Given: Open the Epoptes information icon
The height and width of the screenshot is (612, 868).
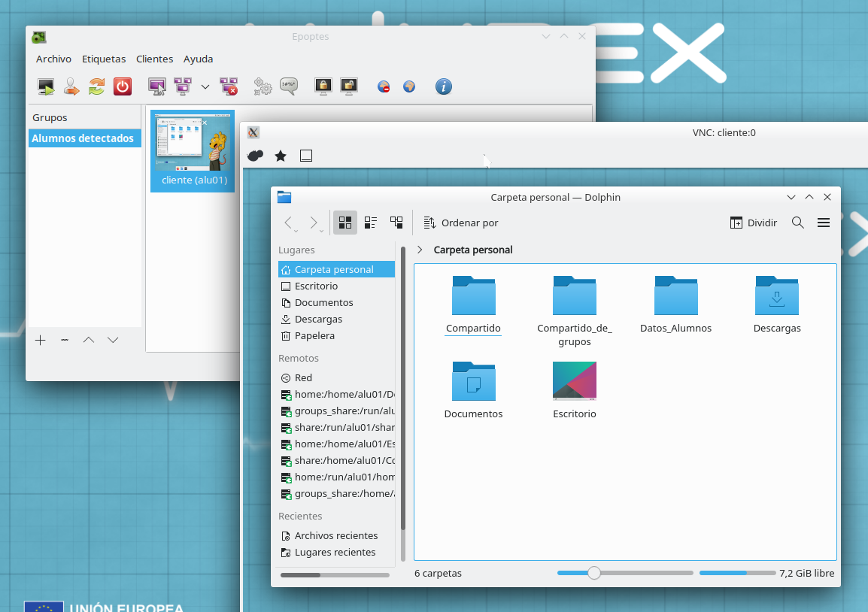Looking at the screenshot, I should click(444, 86).
